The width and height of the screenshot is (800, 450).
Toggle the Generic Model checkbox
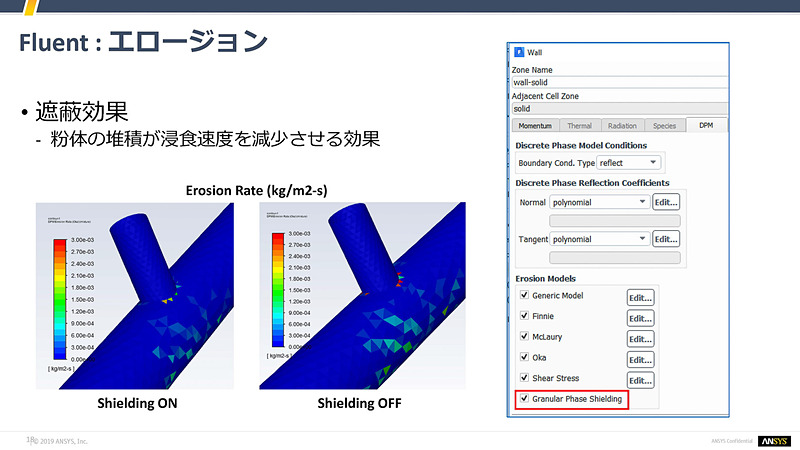524,295
